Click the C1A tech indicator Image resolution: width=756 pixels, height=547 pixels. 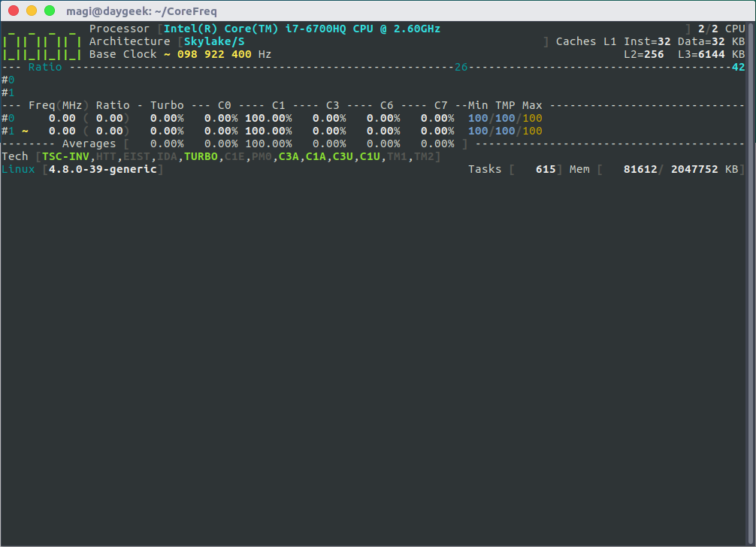coord(316,156)
